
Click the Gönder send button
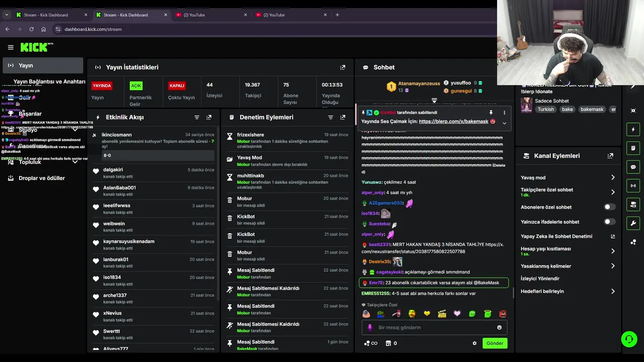click(x=495, y=343)
